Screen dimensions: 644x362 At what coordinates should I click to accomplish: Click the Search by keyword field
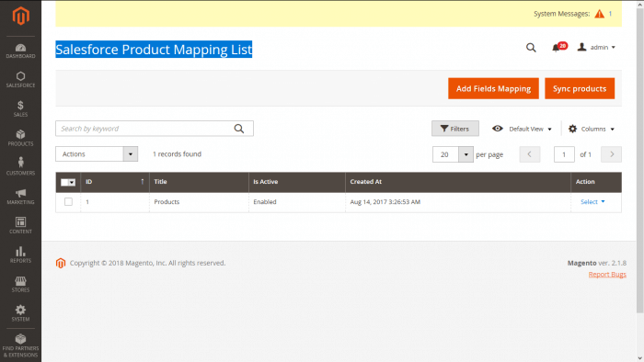point(155,129)
